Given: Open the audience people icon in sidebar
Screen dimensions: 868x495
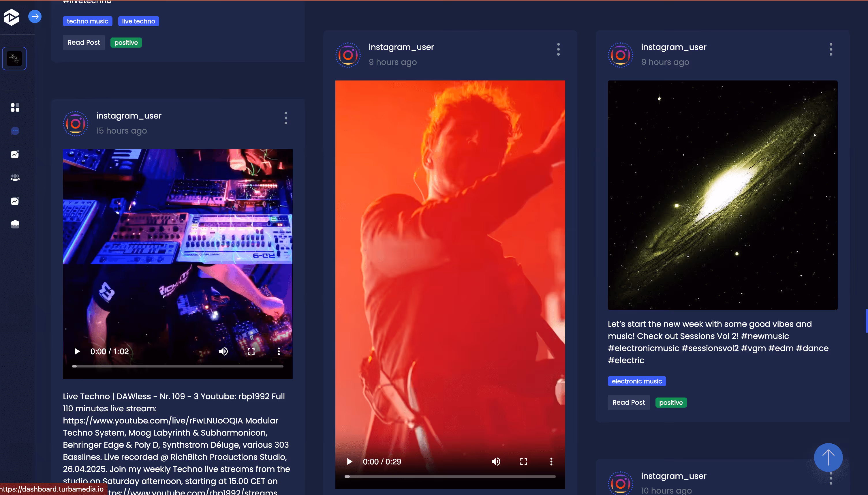Looking at the screenshot, I should 15,177.
